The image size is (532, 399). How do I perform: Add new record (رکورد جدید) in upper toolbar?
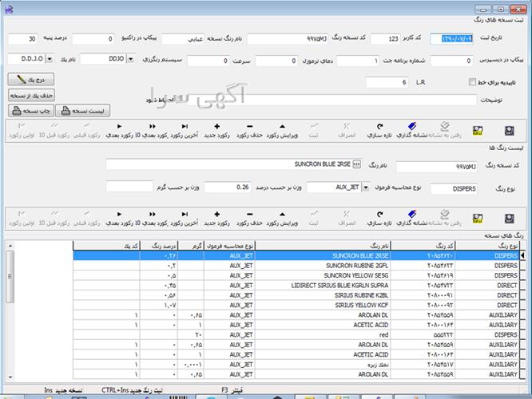coord(216,131)
